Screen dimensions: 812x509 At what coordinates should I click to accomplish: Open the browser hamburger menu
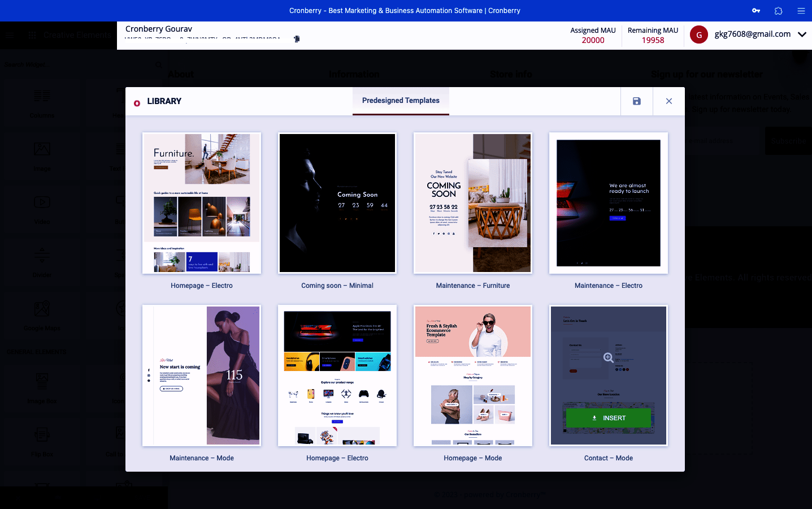[x=801, y=10]
